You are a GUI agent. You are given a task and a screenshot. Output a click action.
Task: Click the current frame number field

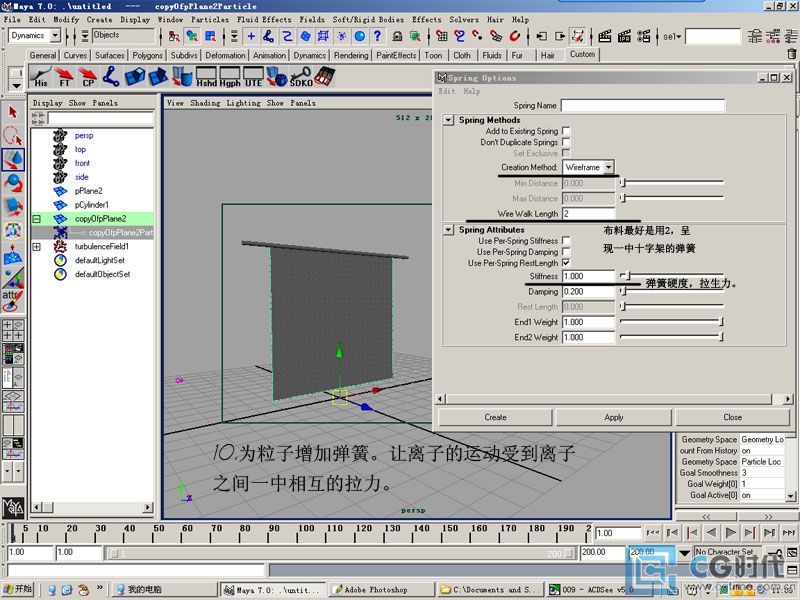click(618, 533)
